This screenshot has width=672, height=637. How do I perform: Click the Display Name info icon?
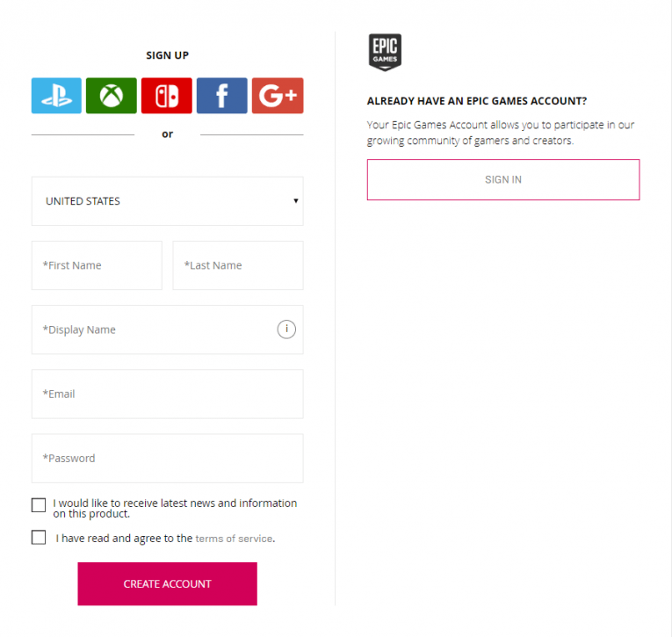[x=286, y=329]
